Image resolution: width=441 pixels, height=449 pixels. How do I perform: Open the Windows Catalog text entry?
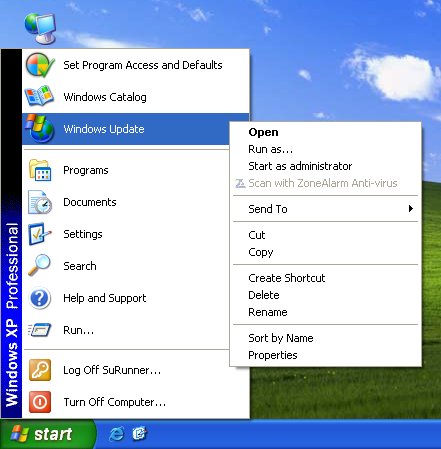click(105, 97)
